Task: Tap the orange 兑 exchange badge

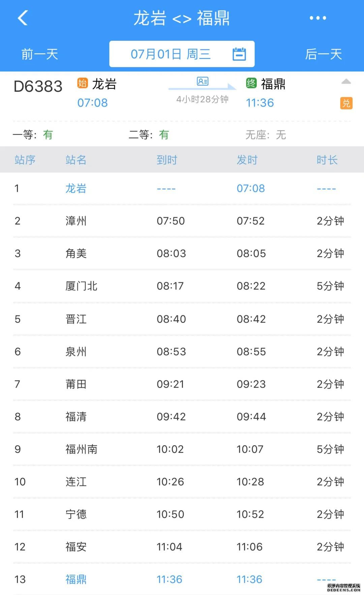Action: click(x=346, y=103)
